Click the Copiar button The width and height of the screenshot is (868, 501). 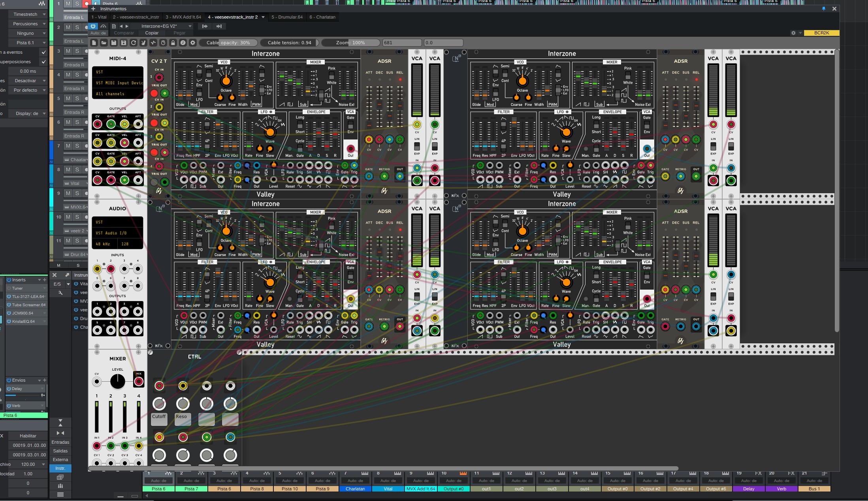click(x=152, y=33)
